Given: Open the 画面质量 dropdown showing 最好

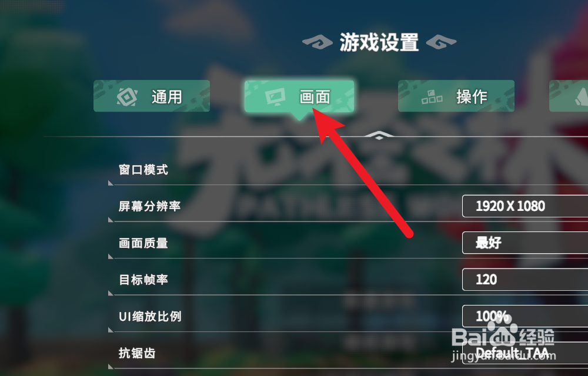Looking at the screenshot, I should click(525, 243).
